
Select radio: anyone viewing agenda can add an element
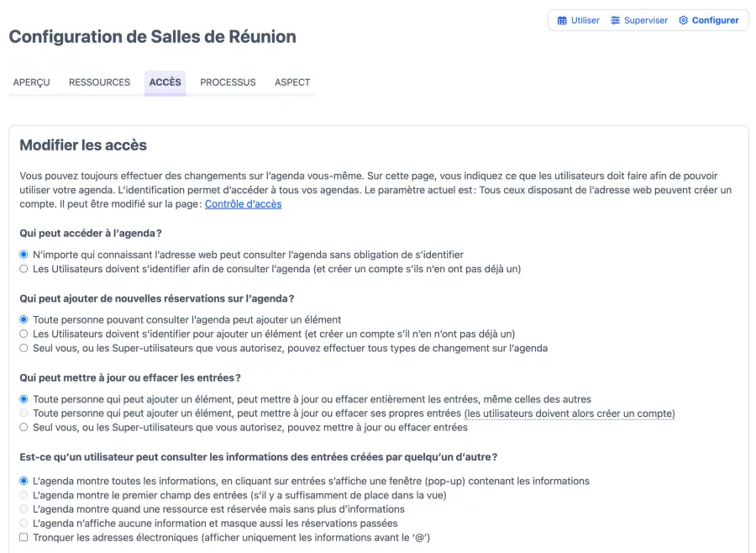point(24,320)
